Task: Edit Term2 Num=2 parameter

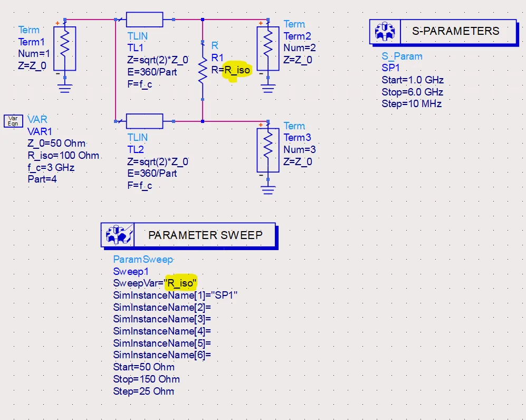Action: pos(300,47)
